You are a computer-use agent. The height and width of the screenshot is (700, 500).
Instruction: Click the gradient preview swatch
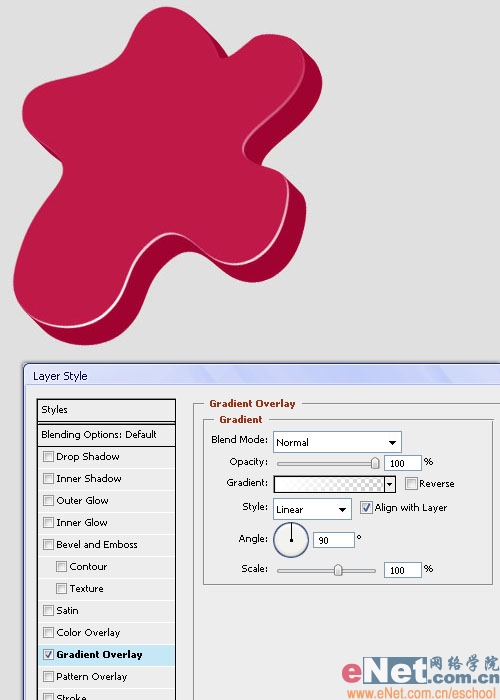(x=329, y=484)
